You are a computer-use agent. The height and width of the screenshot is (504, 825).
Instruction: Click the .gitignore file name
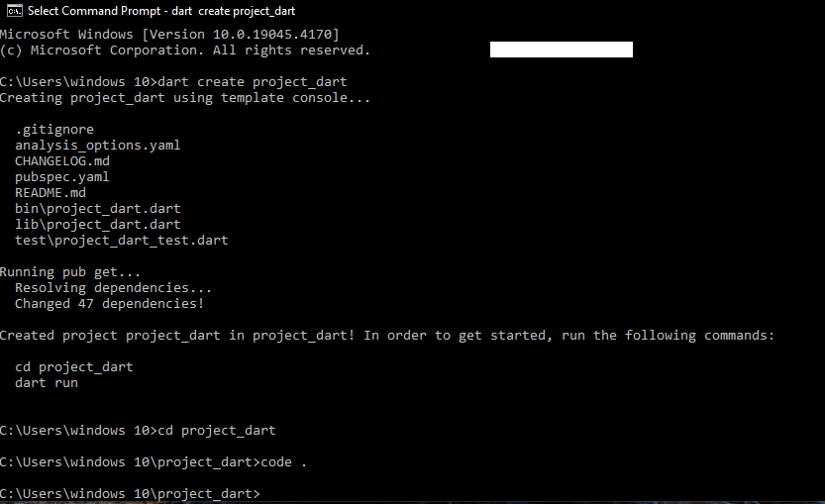pyautogui.click(x=54, y=129)
